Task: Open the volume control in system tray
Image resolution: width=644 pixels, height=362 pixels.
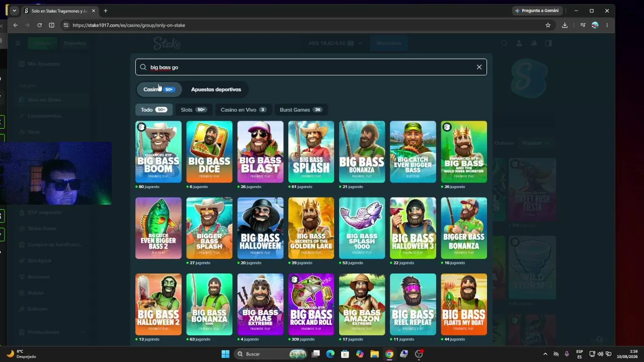Action: [600, 354]
